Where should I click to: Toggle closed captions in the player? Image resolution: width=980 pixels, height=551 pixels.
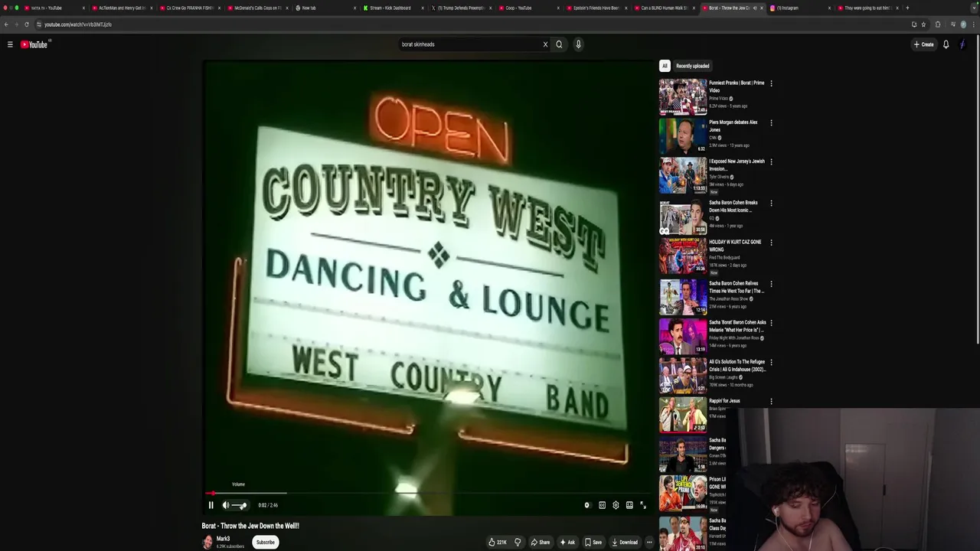pos(602,505)
